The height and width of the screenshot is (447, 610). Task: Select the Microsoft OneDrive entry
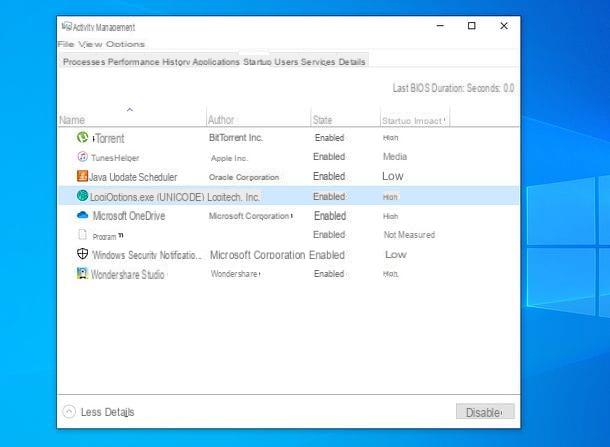click(129, 216)
